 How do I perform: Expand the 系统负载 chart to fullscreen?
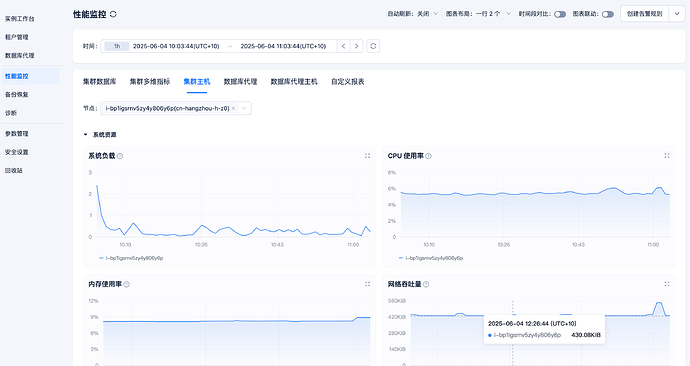click(367, 156)
